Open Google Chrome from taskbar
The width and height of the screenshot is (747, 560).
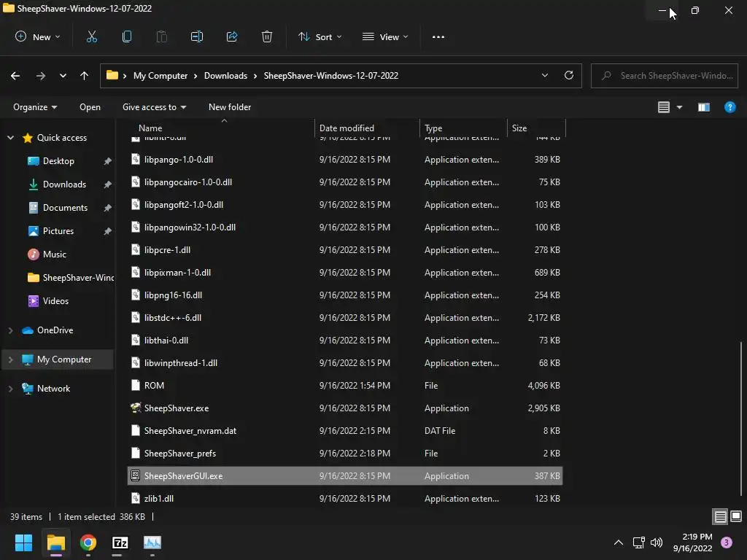pos(88,542)
